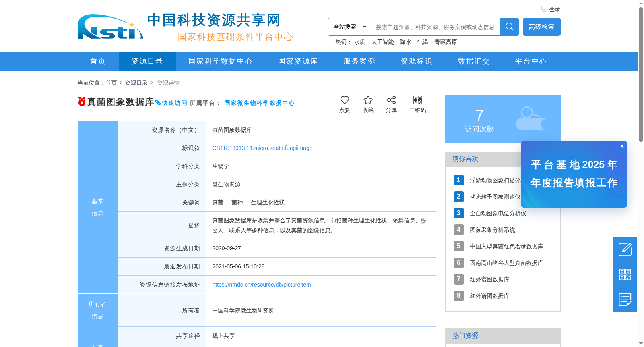This screenshot has height=347, width=644.
Task: Open 浮游动物图象扫描 recommendation
Action: pos(495,180)
